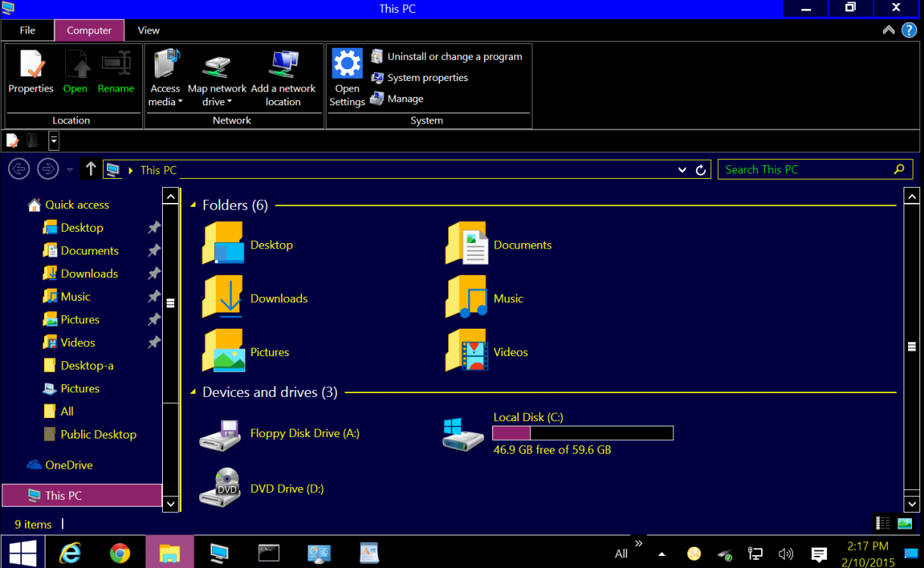Click the up arrow navigation button

tap(91, 169)
